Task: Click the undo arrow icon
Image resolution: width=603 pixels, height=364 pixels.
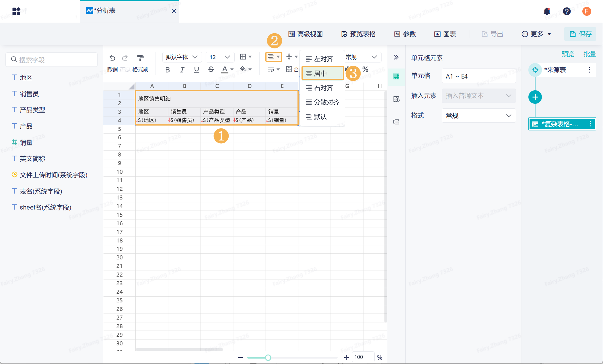Action: click(112, 58)
